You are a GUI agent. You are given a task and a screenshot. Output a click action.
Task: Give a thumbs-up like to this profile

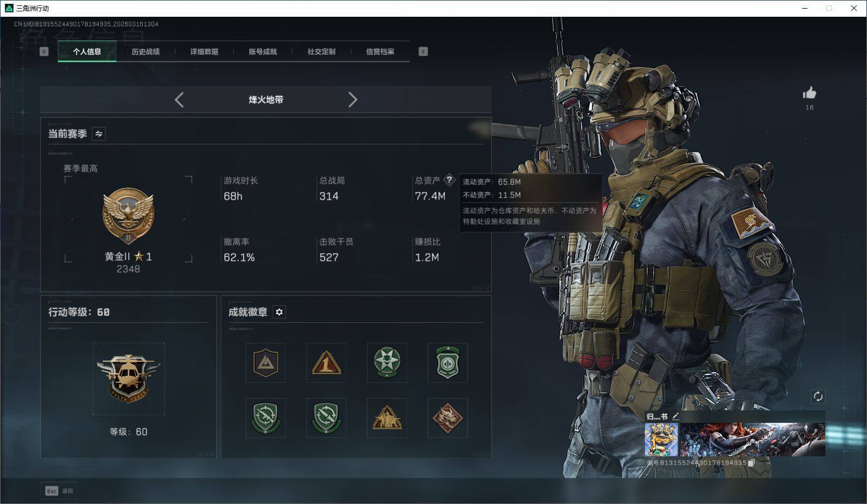(810, 93)
